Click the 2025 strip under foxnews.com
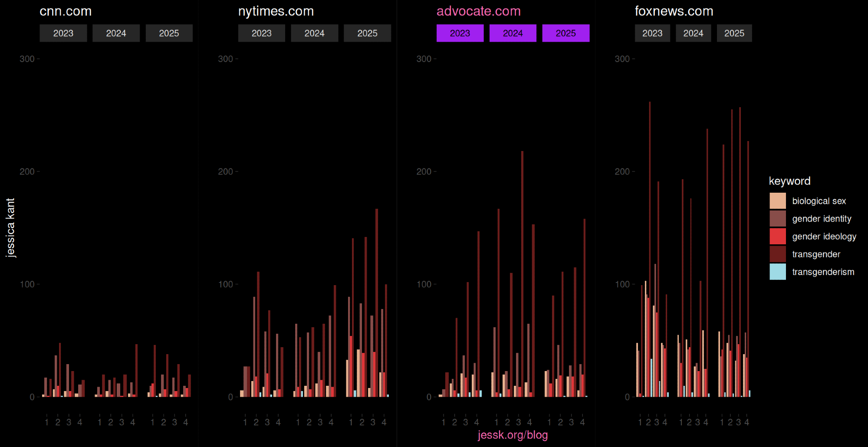 [x=734, y=33]
